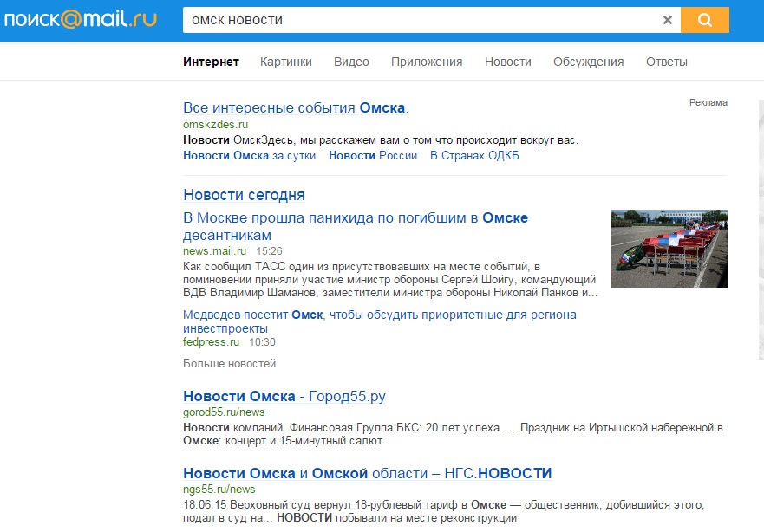Click the snippet text 'Как сообщил ТАСС'

[390, 280]
